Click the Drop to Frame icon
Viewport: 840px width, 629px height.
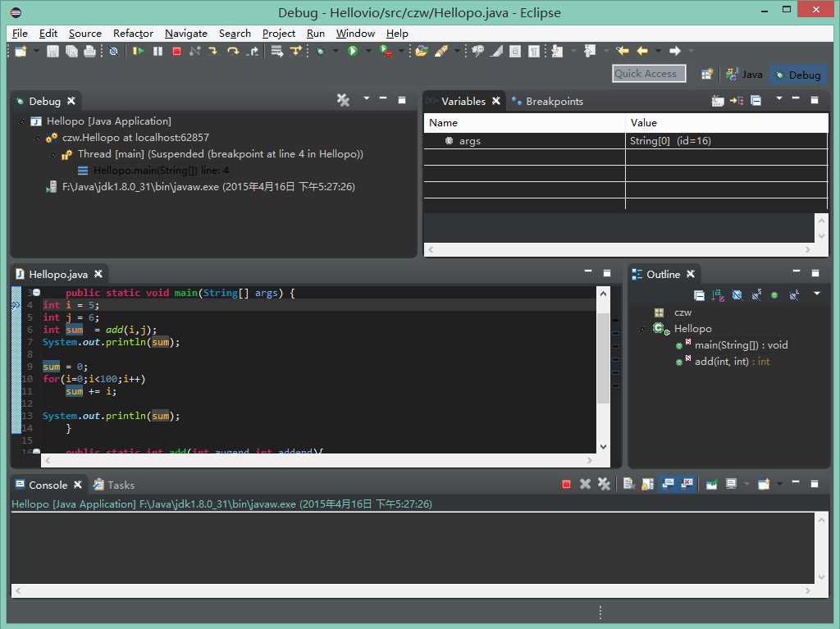point(276,51)
